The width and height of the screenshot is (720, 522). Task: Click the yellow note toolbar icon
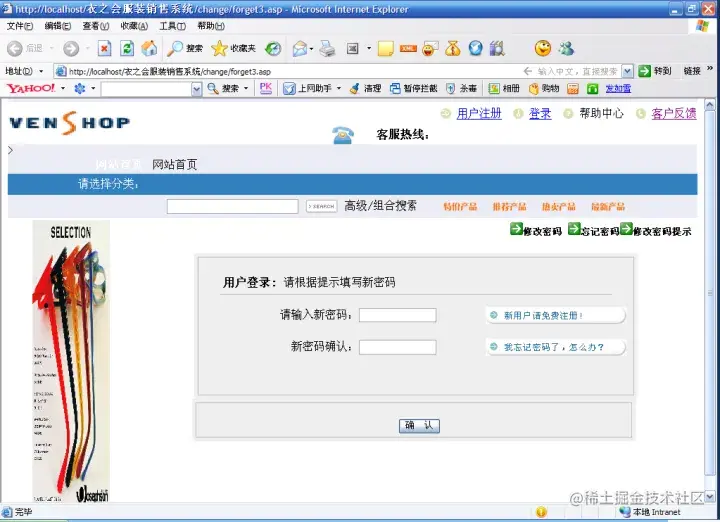coord(385,48)
